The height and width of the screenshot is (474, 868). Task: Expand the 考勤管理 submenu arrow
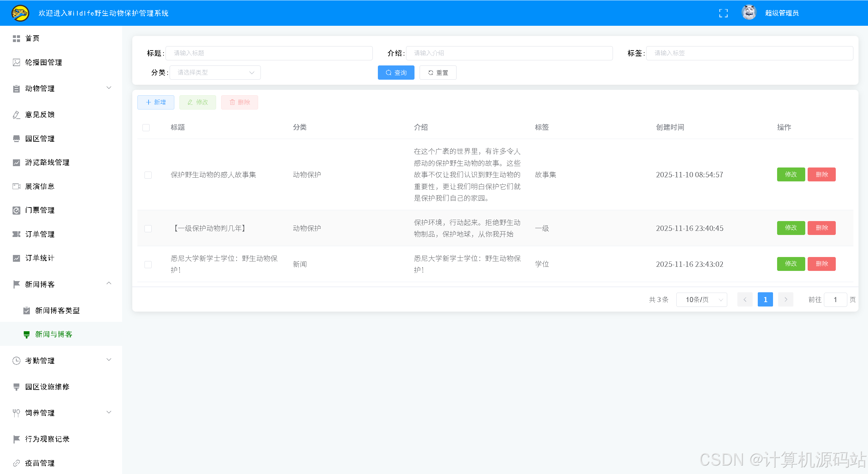(109, 360)
